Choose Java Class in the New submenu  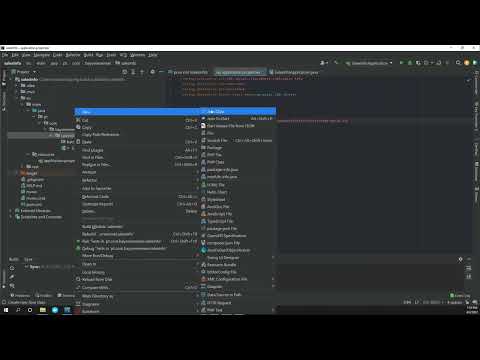click(238, 111)
